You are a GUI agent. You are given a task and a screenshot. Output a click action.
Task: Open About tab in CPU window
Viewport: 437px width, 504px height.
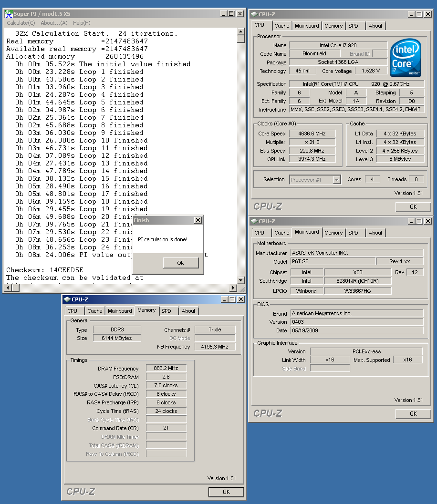375,26
